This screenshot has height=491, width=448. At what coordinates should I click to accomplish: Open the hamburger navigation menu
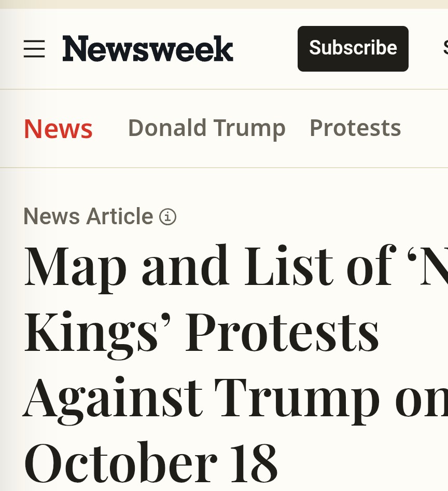(34, 49)
